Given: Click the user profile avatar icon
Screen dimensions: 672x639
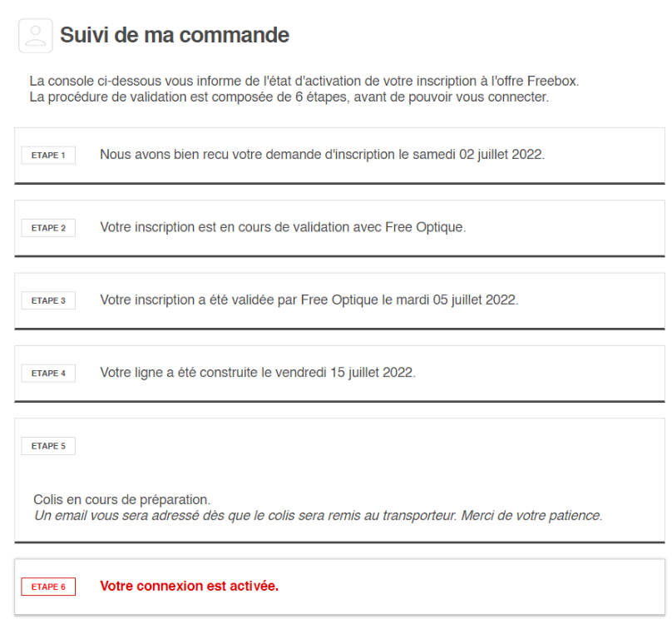Looking at the screenshot, I should point(36,36).
